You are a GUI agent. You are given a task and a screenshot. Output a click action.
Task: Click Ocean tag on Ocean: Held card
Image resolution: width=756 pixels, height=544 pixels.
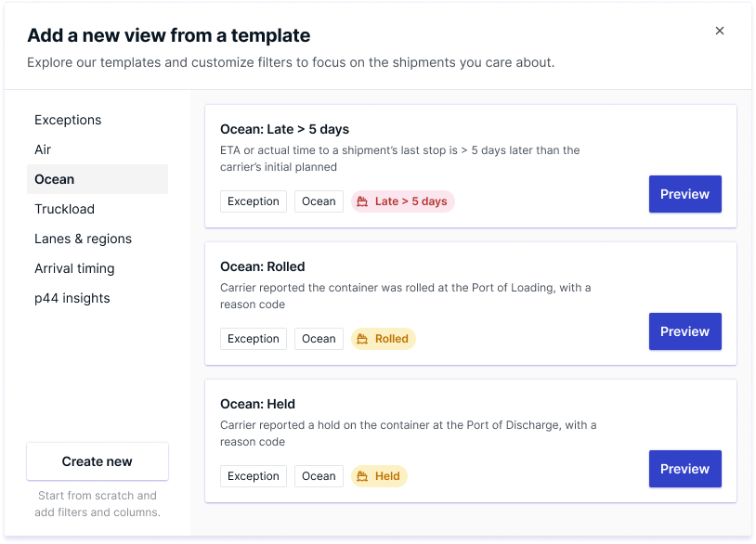coord(319,476)
